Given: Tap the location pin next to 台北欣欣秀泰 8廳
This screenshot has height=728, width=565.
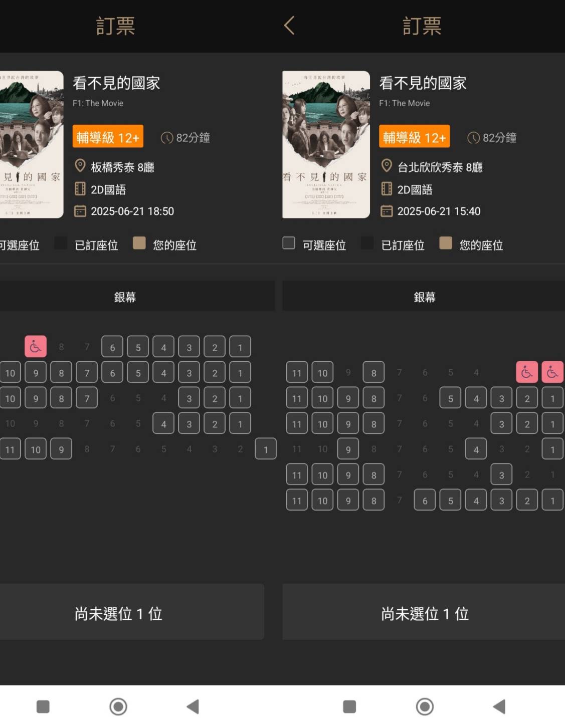Looking at the screenshot, I should pyautogui.click(x=387, y=165).
